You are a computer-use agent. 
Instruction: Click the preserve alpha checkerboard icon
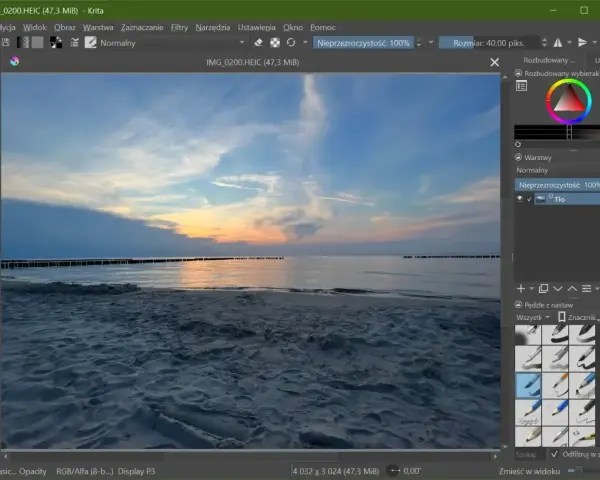[275, 42]
